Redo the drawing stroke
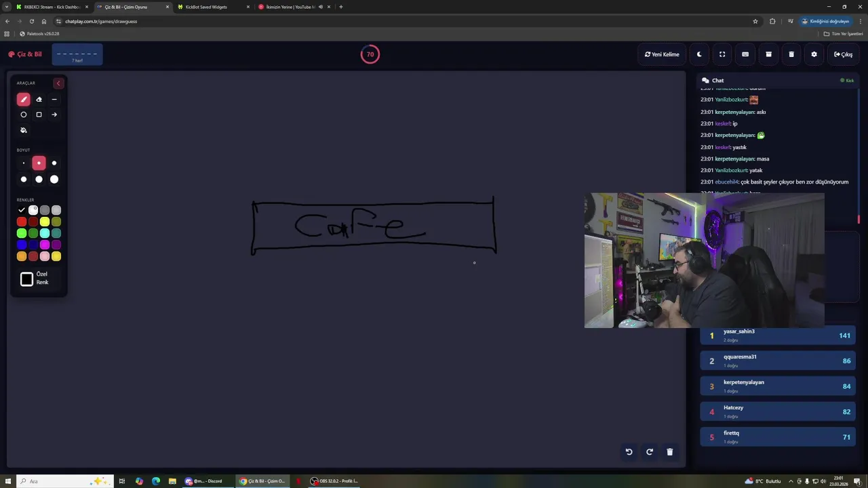The height and width of the screenshot is (488, 868). (x=650, y=452)
